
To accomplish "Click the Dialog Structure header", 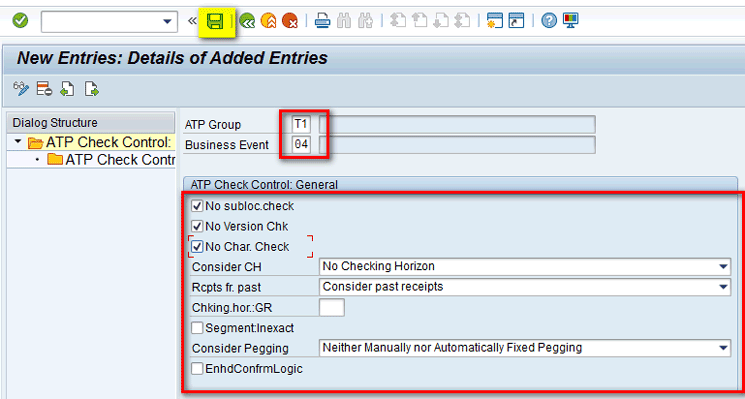I will click(x=91, y=123).
